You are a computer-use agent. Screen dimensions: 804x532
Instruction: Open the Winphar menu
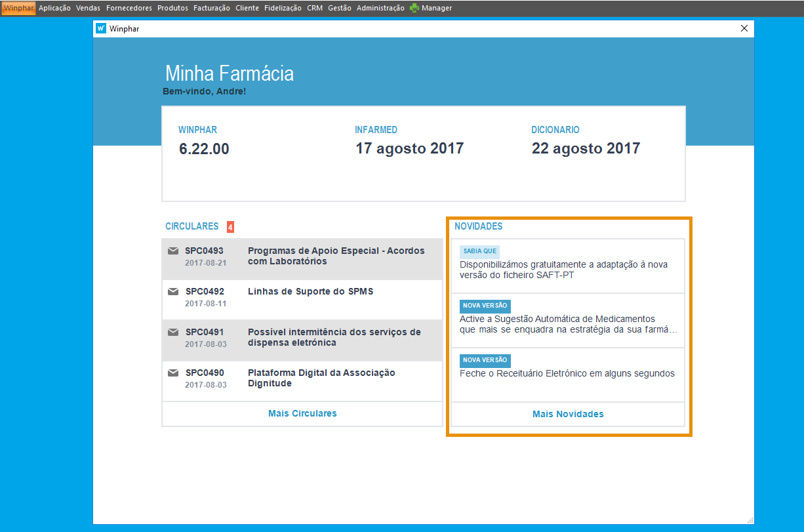[x=18, y=8]
